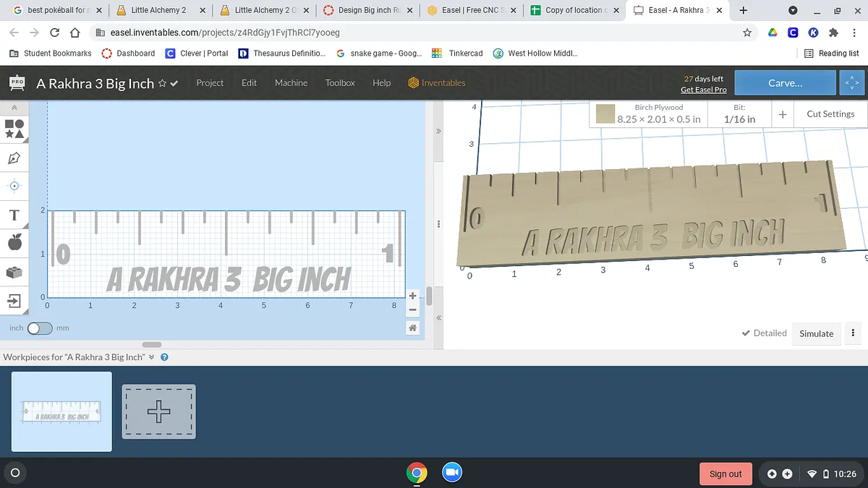Open the Bit 1/16 in selector
This screenshot has width=868, height=488.
pos(739,114)
